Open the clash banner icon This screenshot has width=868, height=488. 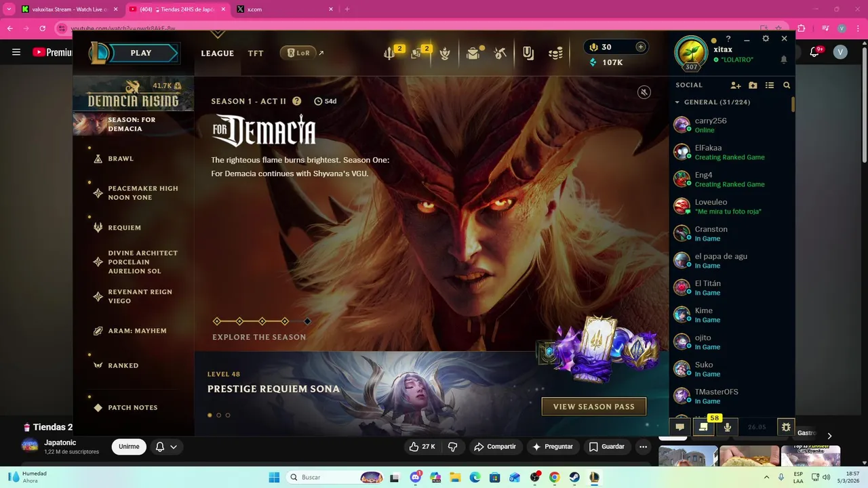528,53
